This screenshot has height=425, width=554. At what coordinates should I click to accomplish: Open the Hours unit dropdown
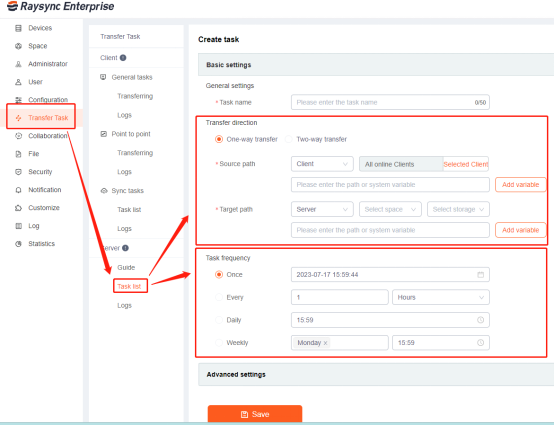pyautogui.click(x=441, y=297)
